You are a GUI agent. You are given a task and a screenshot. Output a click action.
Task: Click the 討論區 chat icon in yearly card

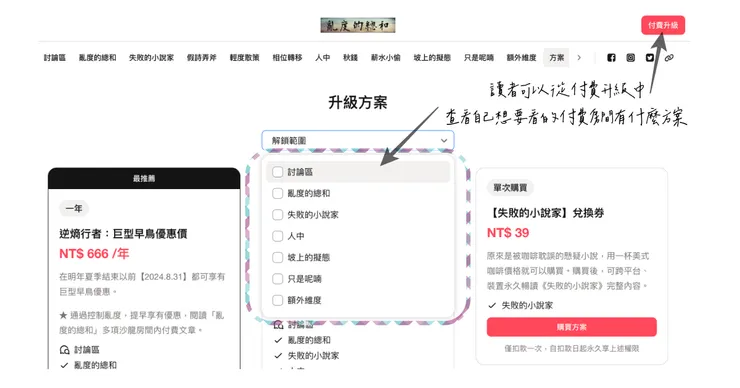64,350
